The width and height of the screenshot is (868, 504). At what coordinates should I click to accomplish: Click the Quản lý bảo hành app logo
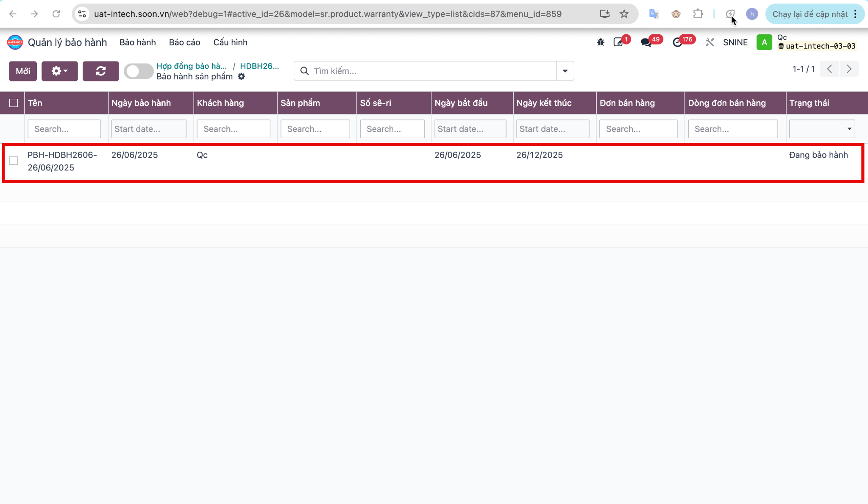(15, 42)
